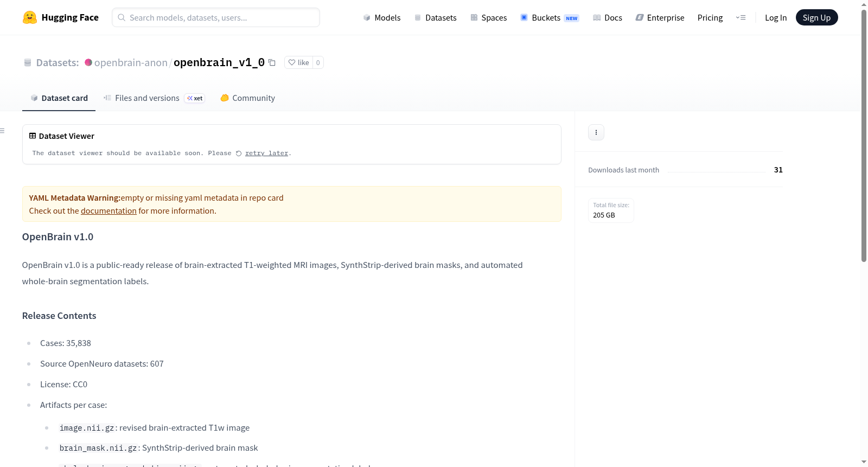Expand the additional navigation menu icon
Screen dimensions: 868x467
(x=741, y=17)
